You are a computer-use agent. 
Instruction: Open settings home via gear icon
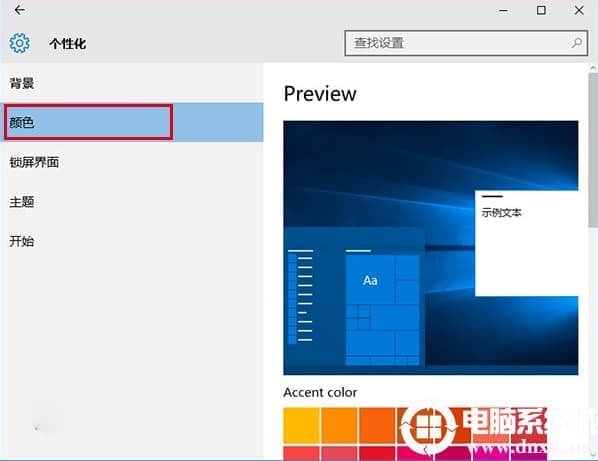pyautogui.click(x=19, y=43)
